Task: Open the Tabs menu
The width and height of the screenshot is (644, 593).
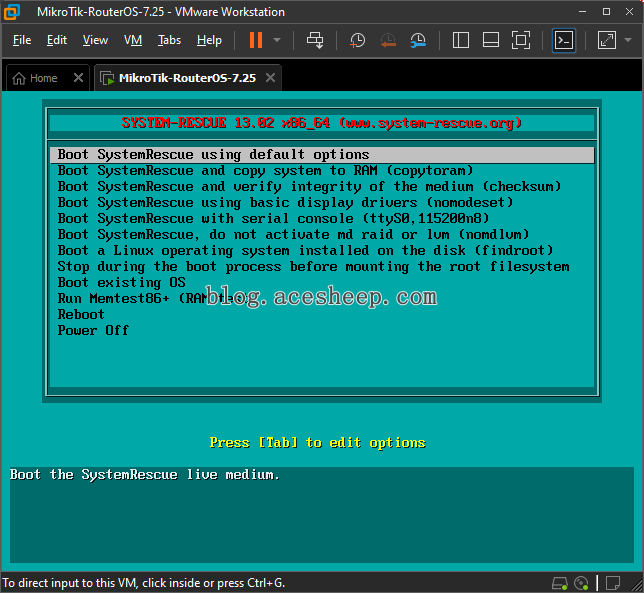Action: (x=169, y=40)
